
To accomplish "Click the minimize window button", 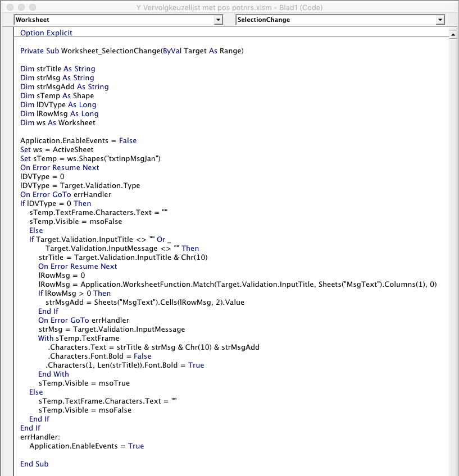I will pos(21,7).
